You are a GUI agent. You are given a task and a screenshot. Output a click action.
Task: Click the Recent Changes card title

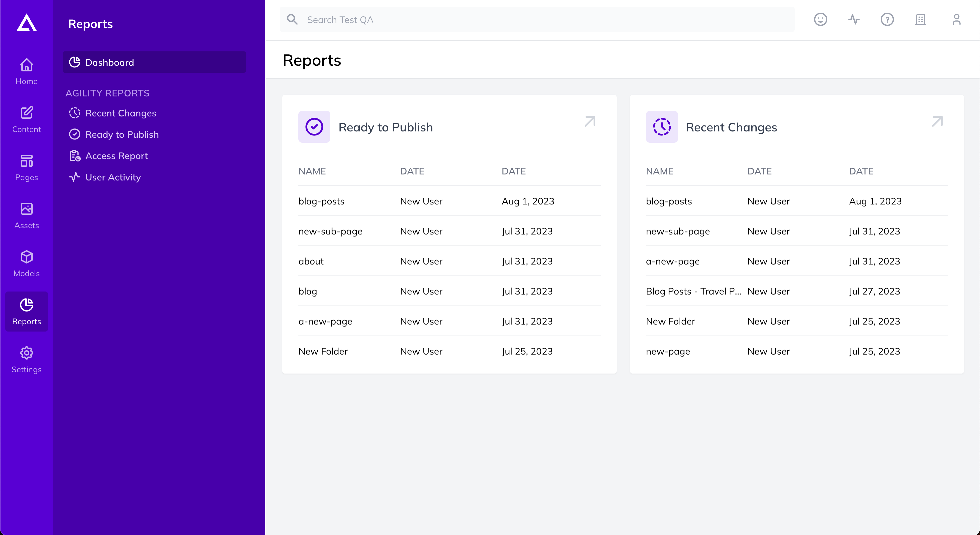[x=732, y=127]
